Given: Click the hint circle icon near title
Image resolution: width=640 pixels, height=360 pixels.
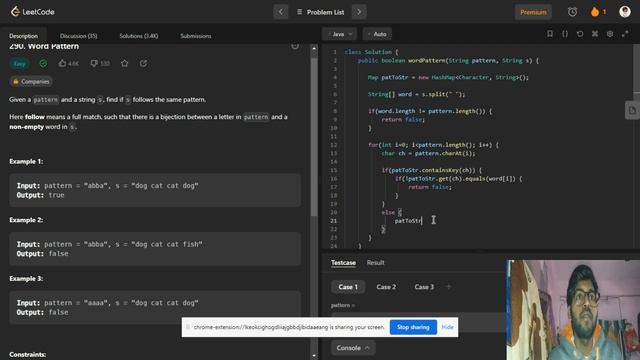Looking at the screenshot, I should pos(295,46).
